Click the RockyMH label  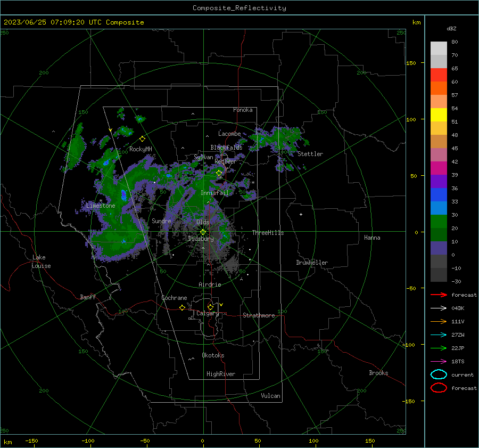click(141, 149)
